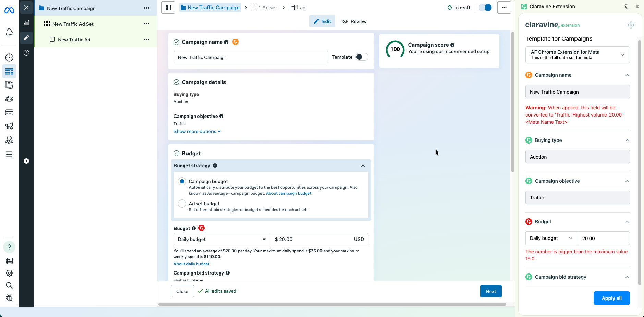Select New Traffic Ad Set tree item
The width and height of the screenshot is (644, 317).
96,24
